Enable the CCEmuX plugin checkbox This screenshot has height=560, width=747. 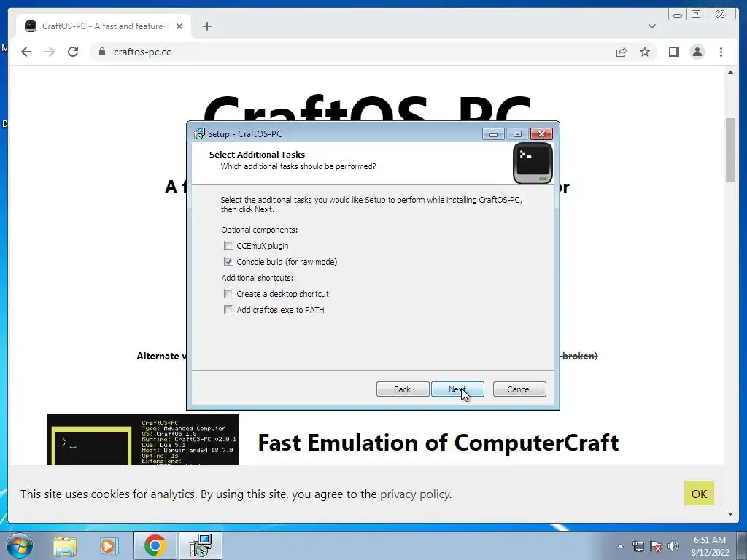(228, 246)
